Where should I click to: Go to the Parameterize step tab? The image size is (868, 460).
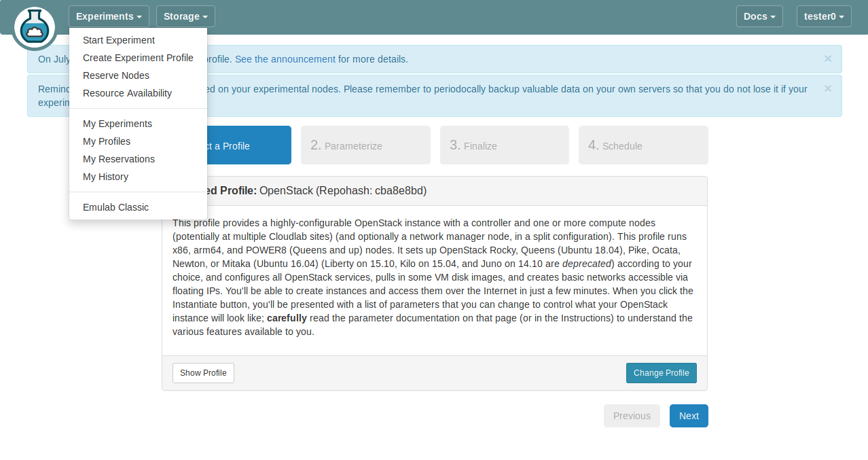(x=365, y=145)
